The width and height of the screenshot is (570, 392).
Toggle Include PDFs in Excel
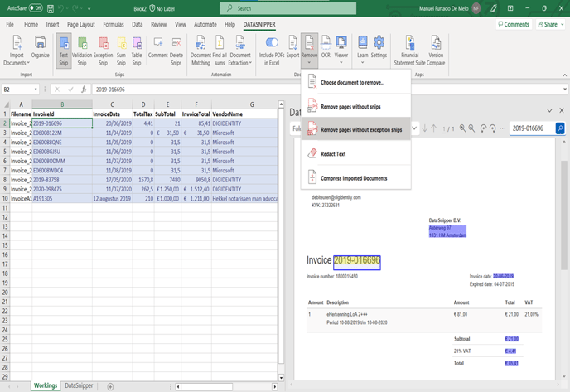tap(272, 51)
